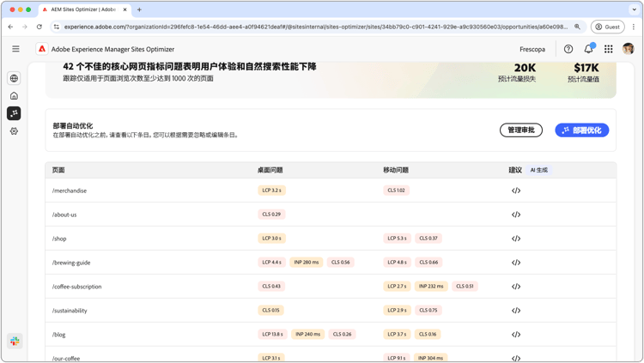The height and width of the screenshot is (363, 644).
Task: Click CLS 1.02 mobile badge
Action: 396,191
